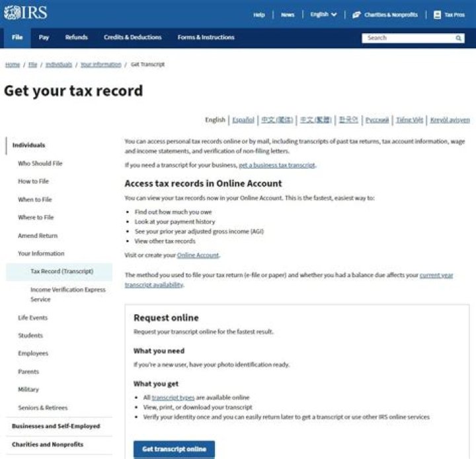Open the Refunds navigation tab
This screenshot has height=459, width=476.
coord(76,38)
